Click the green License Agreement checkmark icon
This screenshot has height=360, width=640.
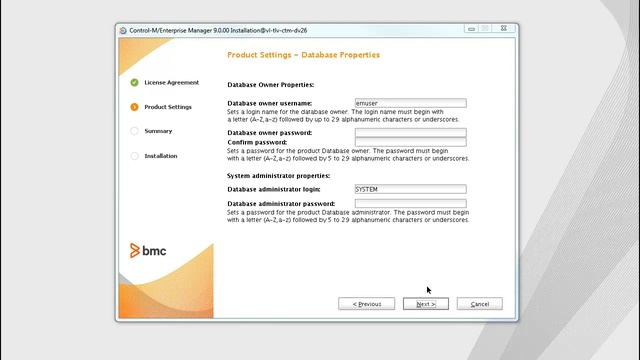click(x=134, y=82)
